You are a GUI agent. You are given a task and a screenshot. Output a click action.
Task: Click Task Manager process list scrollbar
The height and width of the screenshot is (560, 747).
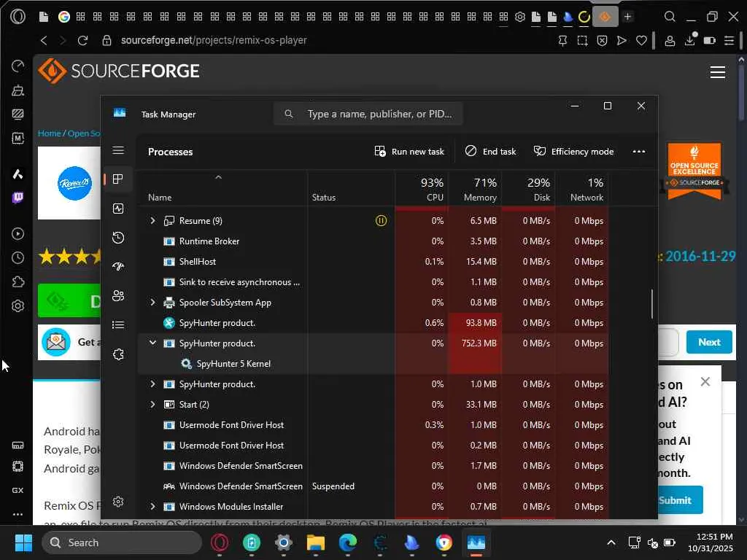[652, 304]
